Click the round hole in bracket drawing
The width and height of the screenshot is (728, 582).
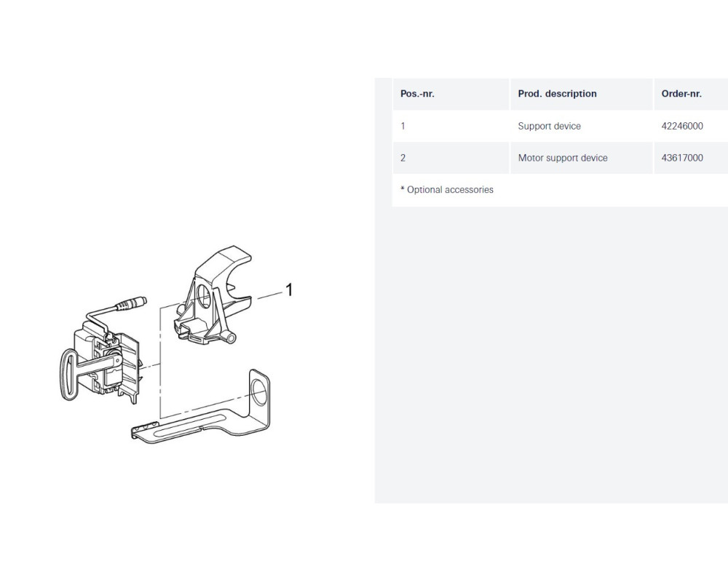click(258, 391)
